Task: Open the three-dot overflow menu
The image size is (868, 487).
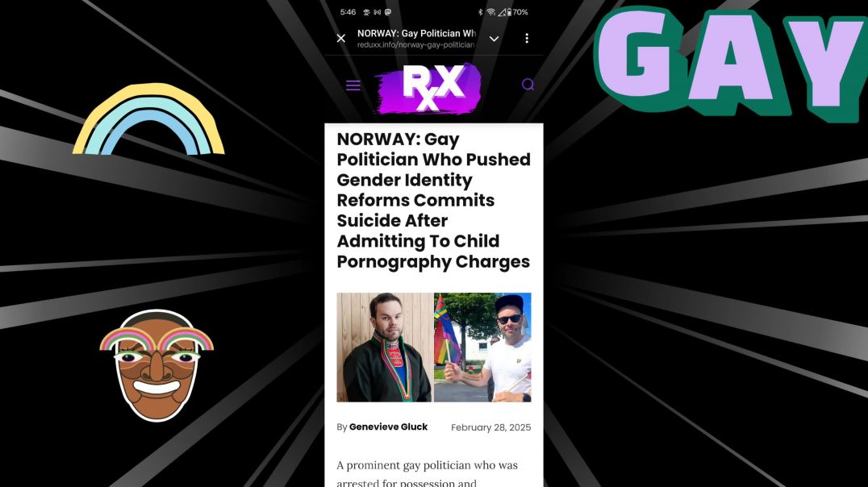Action: [x=527, y=38]
